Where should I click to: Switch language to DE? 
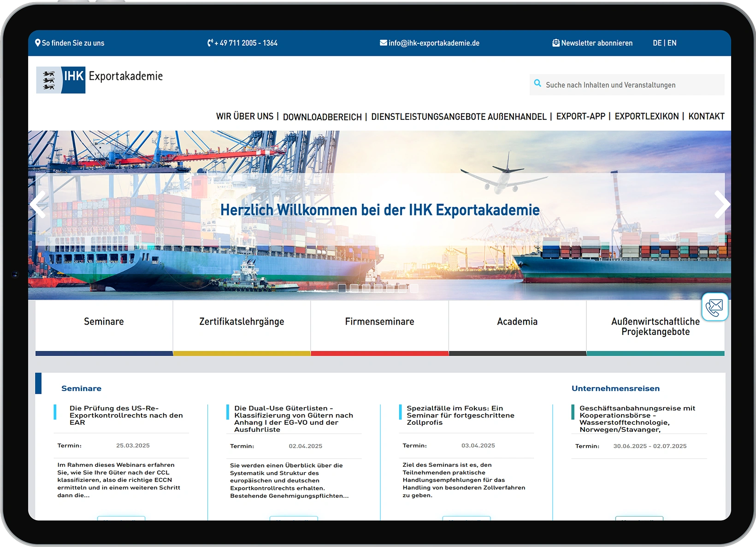tap(657, 43)
